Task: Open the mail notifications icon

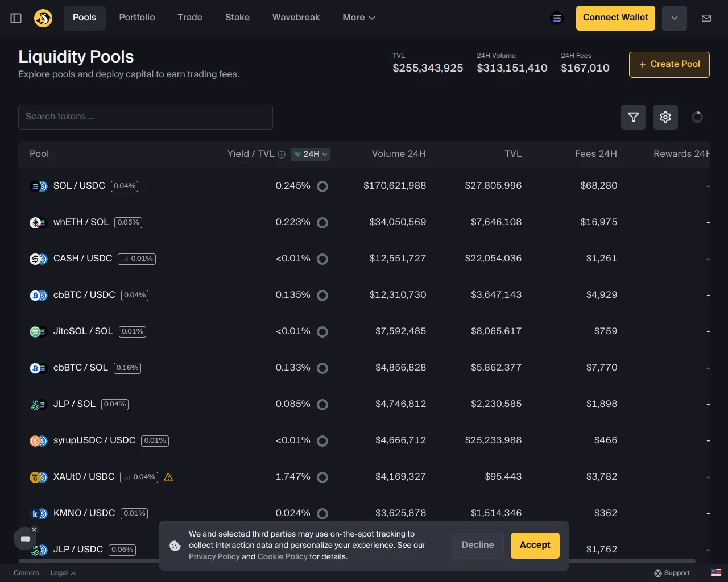Action: (x=706, y=18)
